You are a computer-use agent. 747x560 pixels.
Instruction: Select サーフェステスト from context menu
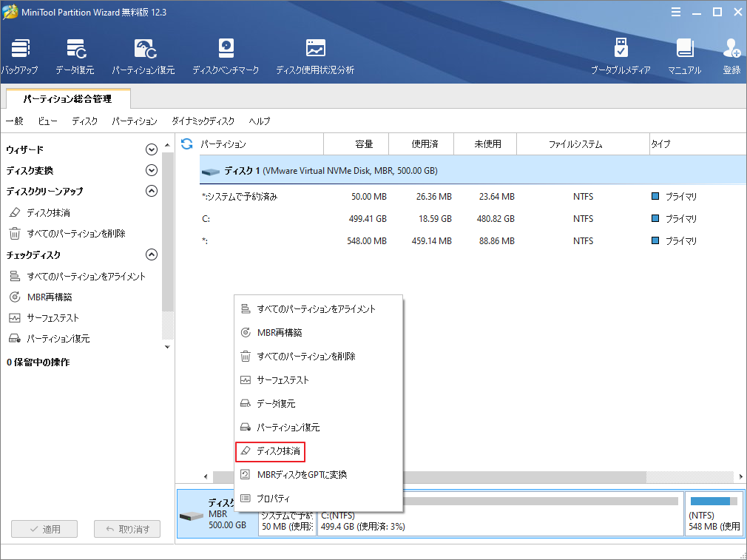(x=318, y=380)
